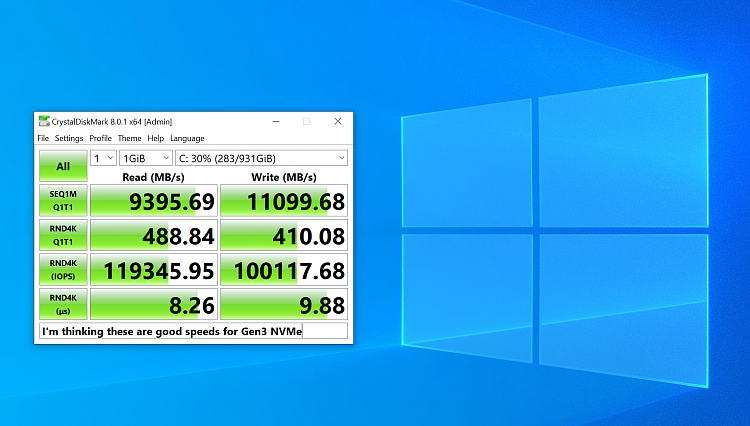Expand the test count dropdown showing 1
The height and width of the screenshot is (426, 750).
[x=103, y=158]
